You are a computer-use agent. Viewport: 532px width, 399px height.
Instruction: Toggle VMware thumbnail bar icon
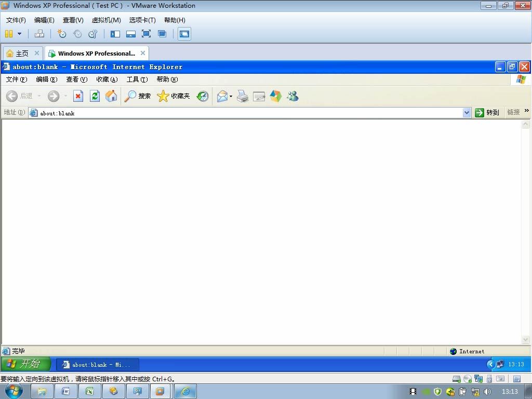[130, 34]
